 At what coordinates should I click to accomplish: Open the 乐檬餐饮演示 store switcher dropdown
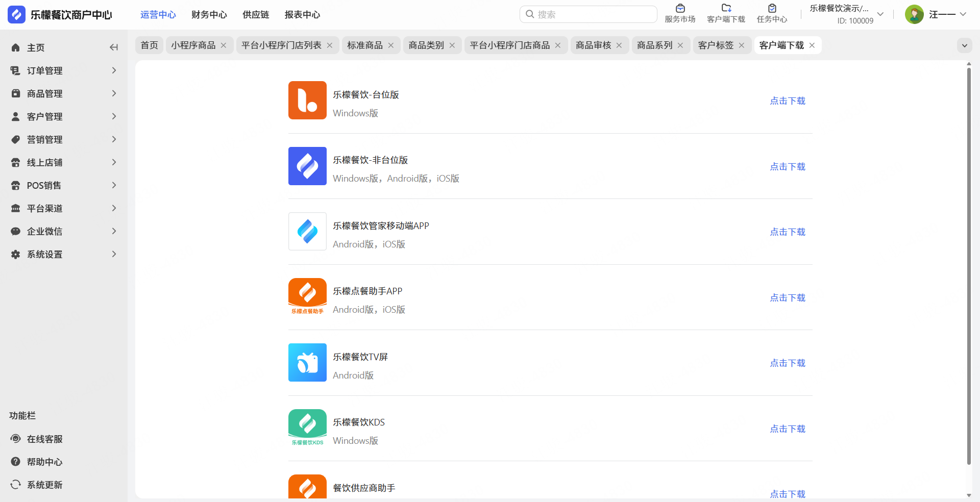coord(880,14)
